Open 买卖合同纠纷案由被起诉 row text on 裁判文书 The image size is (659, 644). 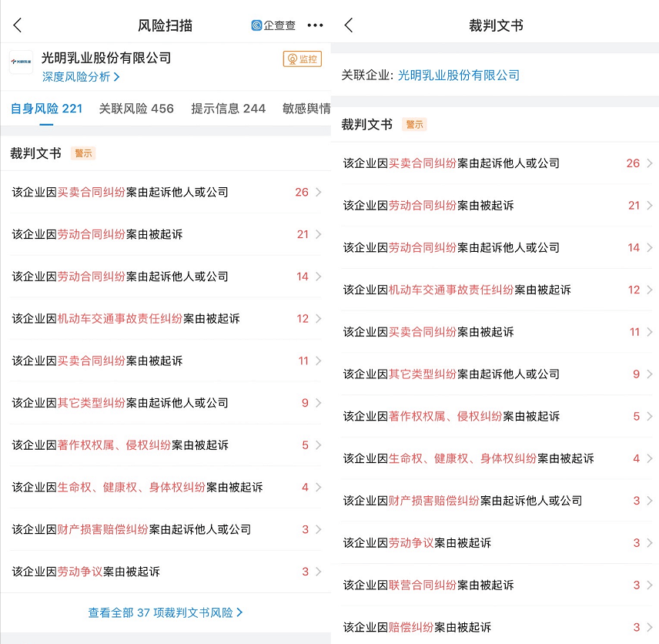pyautogui.click(x=428, y=332)
